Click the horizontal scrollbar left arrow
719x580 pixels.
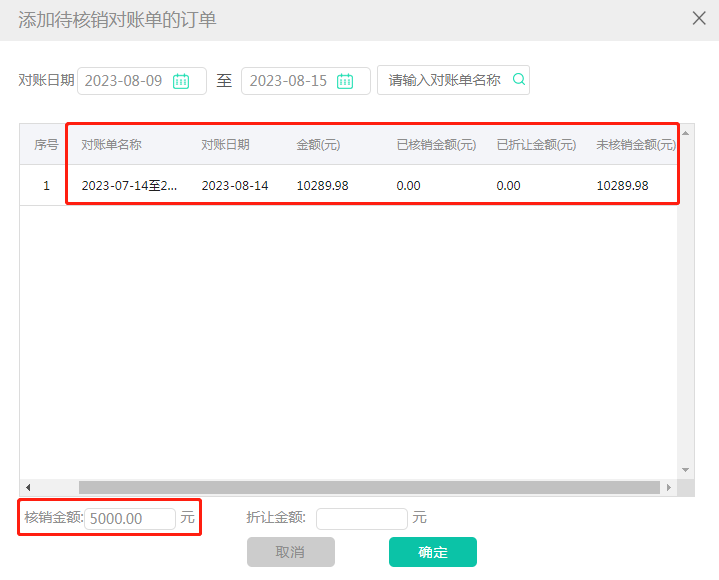(x=28, y=487)
